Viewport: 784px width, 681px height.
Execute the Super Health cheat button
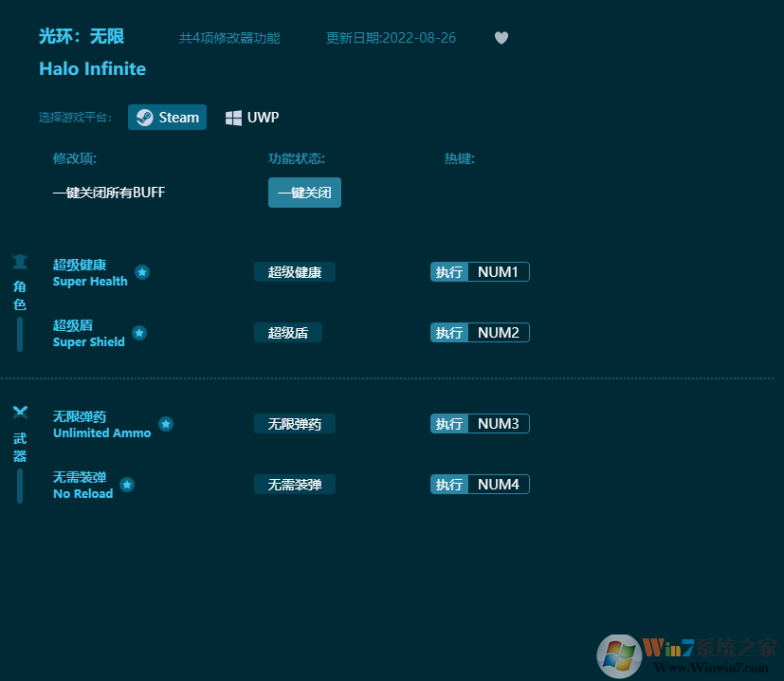[448, 271]
